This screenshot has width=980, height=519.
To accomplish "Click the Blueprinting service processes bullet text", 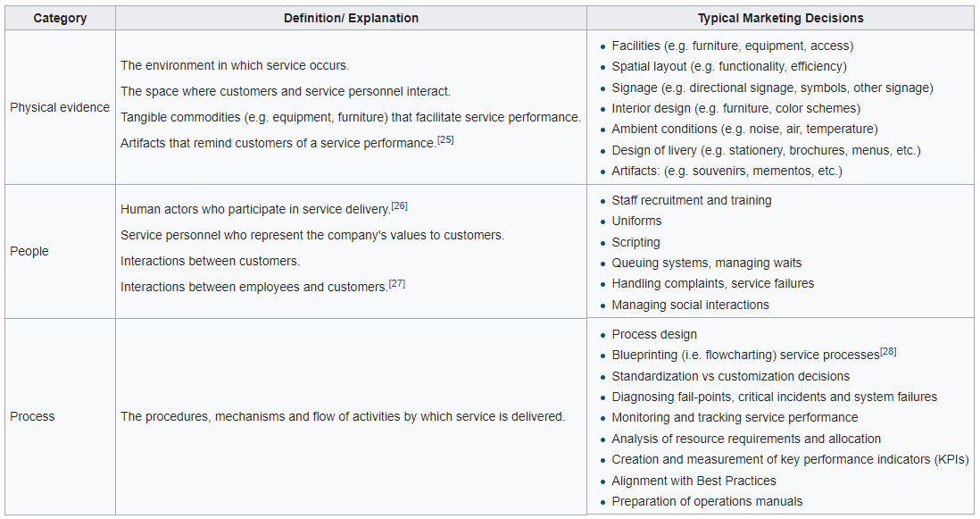I will click(745, 356).
